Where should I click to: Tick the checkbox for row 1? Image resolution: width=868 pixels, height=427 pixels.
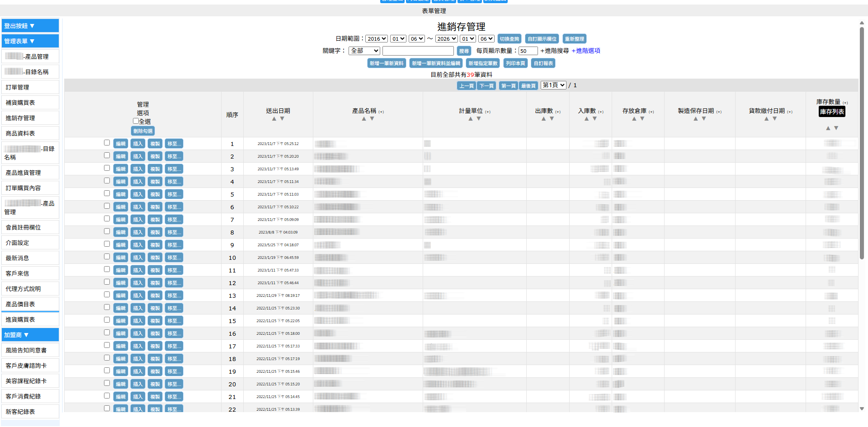[107, 143]
